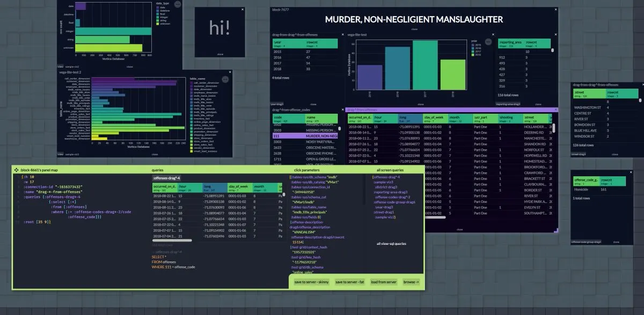Click the horizontal scrollbar in panel map query grid
644x315 pixels.
(x=172, y=241)
